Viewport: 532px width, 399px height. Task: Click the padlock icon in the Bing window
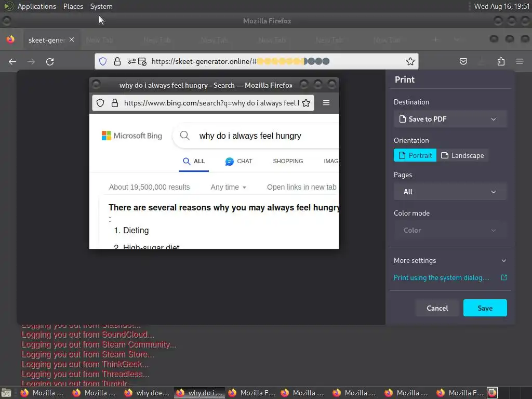115,103
